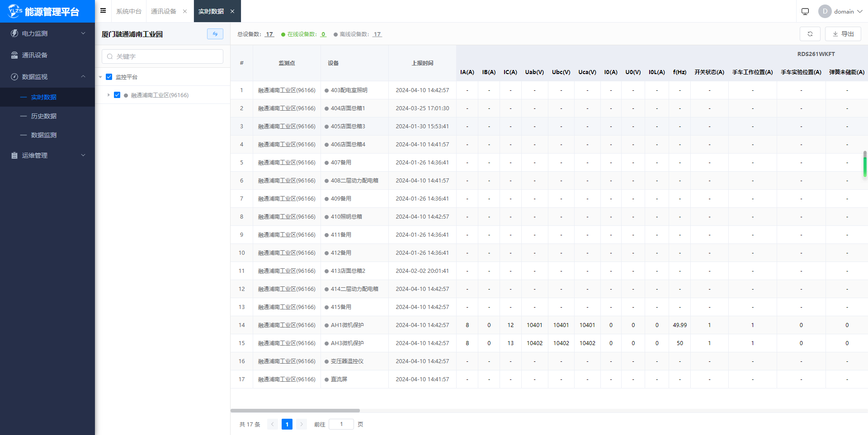Close the 通讯设备 tab

(x=185, y=11)
